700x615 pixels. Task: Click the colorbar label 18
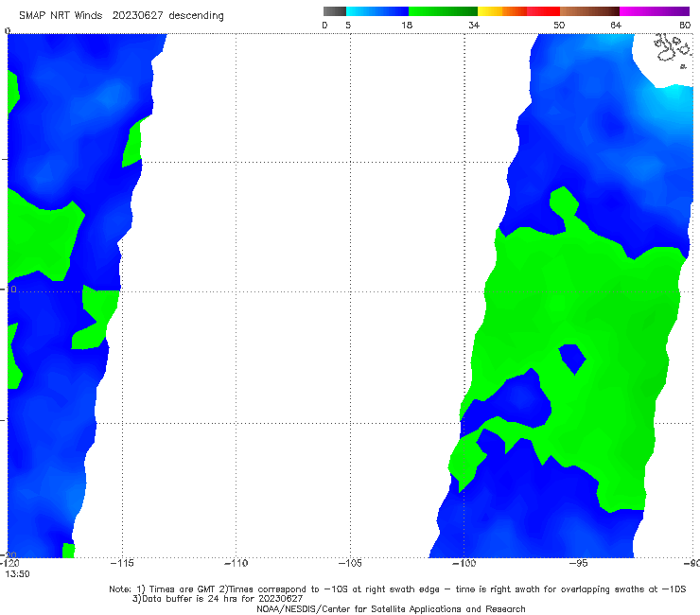(407, 26)
